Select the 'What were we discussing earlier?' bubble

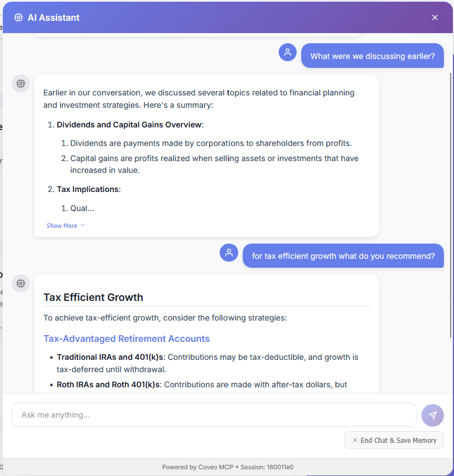(x=372, y=56)
